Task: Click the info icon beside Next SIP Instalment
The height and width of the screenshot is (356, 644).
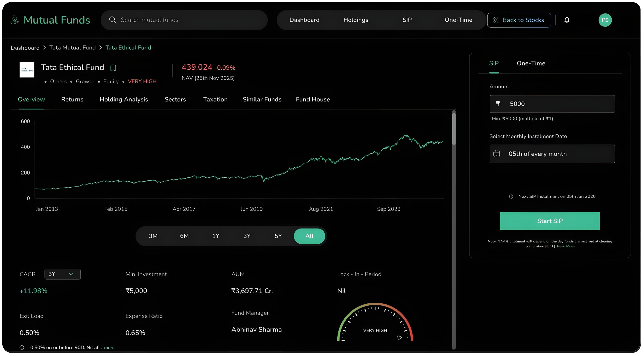Action: click(x=511, y=197)
